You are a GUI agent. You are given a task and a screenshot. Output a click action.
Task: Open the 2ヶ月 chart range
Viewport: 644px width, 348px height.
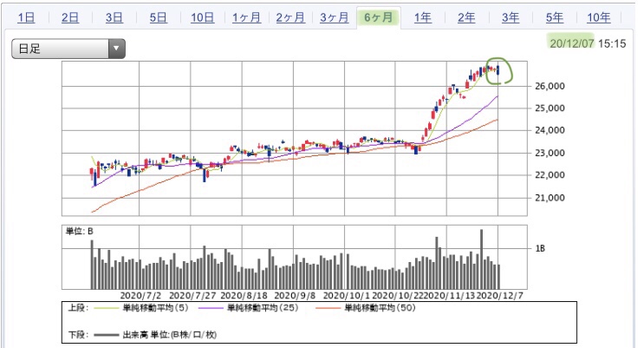[x=290, y=17]
